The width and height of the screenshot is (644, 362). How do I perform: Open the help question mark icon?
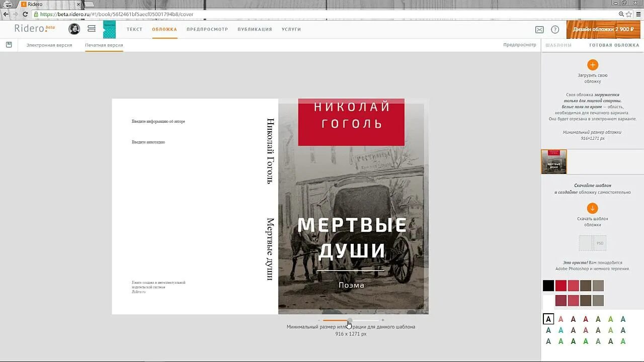click(x=555, y=30)
